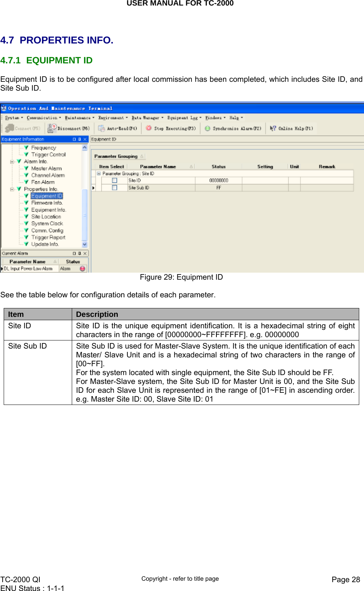
Task: Sort the Parameter Name column
Action: pos(162,167)
